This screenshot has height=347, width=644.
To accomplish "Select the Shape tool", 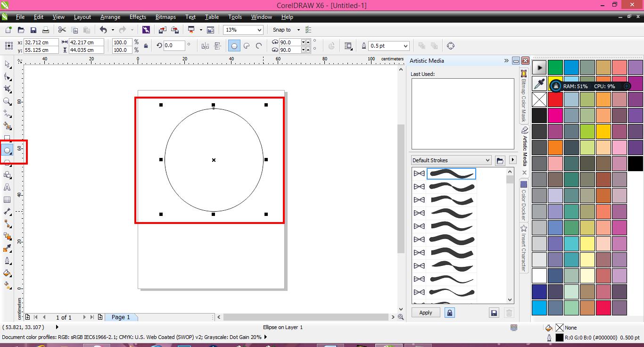I will coord(7,77).
